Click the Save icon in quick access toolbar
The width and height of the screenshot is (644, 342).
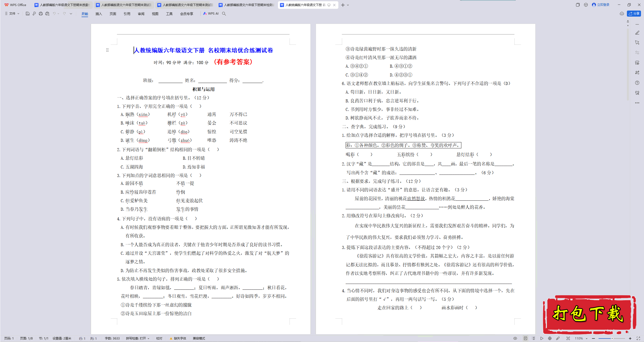click(x=27, y=14)
